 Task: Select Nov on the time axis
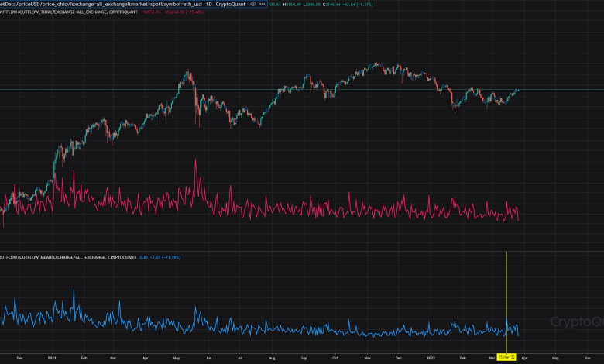click(x=366, y=359)
